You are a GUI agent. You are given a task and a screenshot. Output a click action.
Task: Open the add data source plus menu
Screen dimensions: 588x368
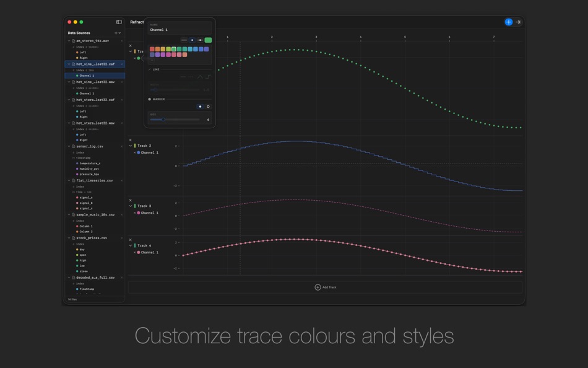pyautogui.click(x=118, y=33)
